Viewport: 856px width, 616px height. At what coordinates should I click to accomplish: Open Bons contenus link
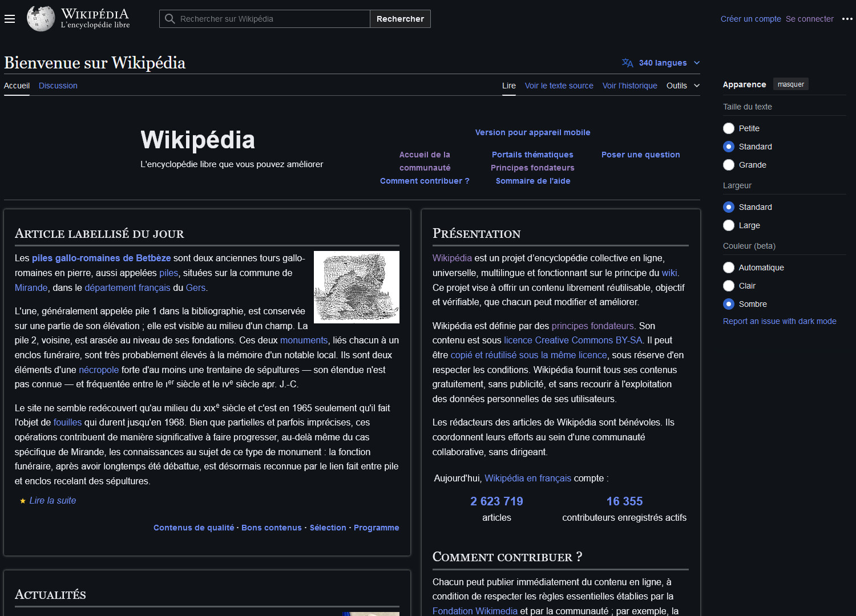[272, 528]
